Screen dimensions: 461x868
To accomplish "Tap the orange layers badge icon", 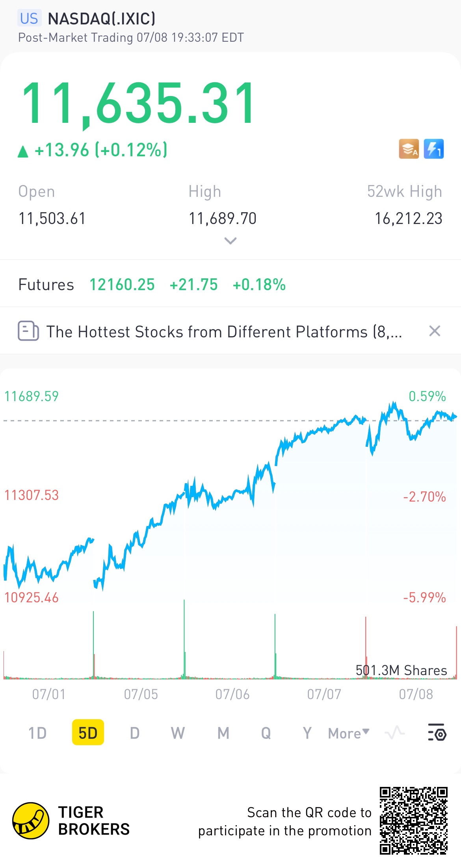I will point(409,149).
